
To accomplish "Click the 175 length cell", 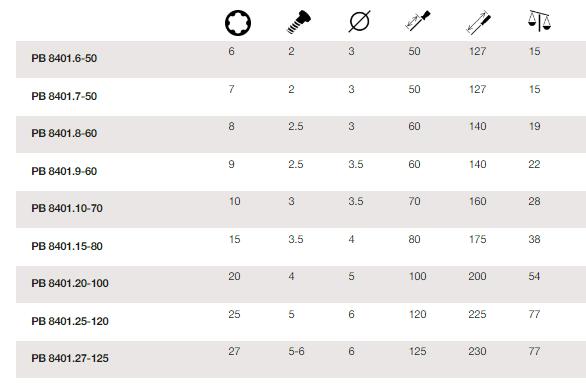I will point(478,239).
